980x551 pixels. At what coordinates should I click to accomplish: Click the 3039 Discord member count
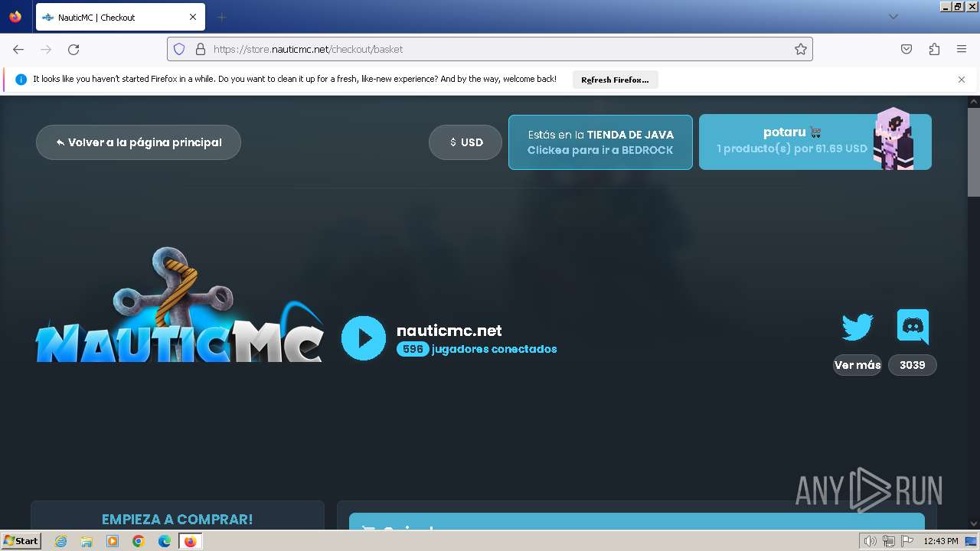click(913, 365)
